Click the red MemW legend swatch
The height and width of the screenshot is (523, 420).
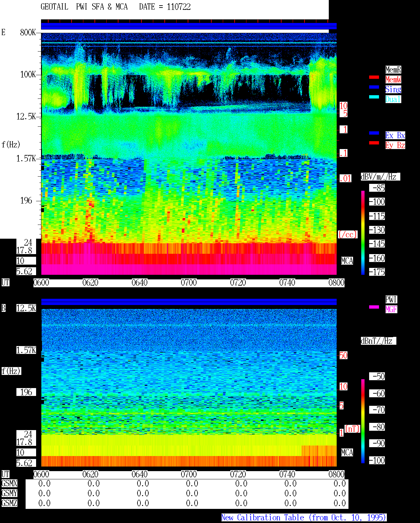coord(374,77)
